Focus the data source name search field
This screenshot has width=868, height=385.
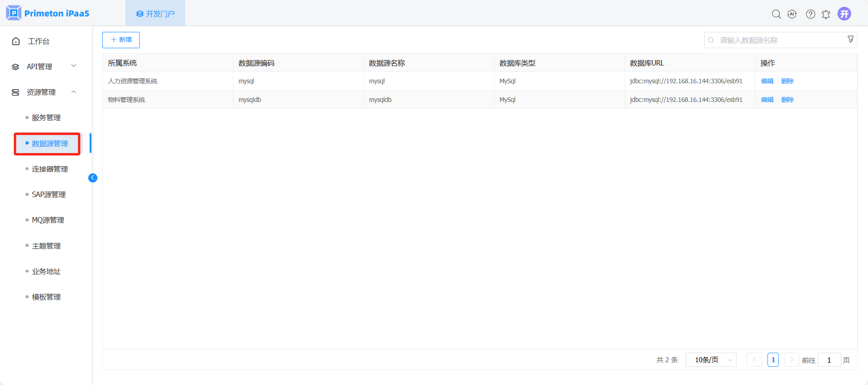click(778, 40)
